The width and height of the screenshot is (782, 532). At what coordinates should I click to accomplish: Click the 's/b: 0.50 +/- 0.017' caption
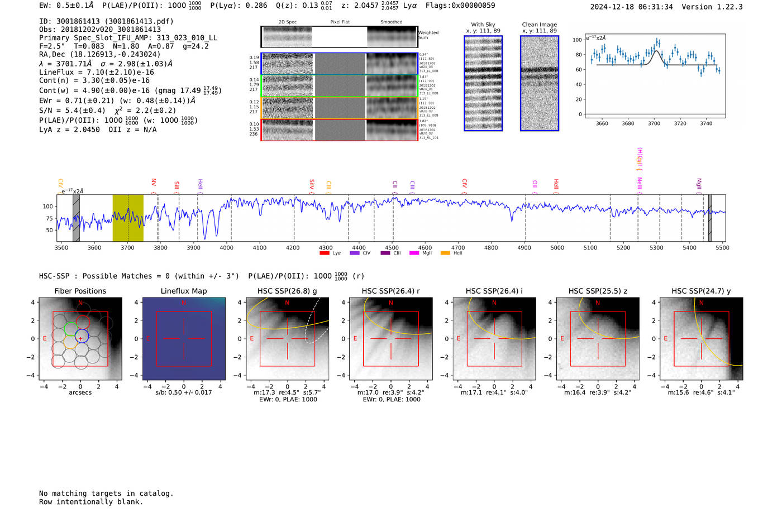point(184,392)
